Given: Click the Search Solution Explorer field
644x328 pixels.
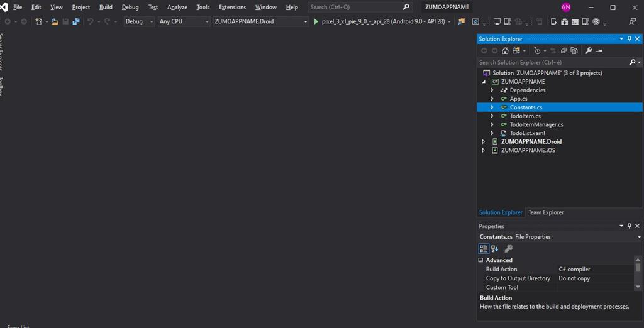Looking at the screenshot, I should click(x=553, y=62).
